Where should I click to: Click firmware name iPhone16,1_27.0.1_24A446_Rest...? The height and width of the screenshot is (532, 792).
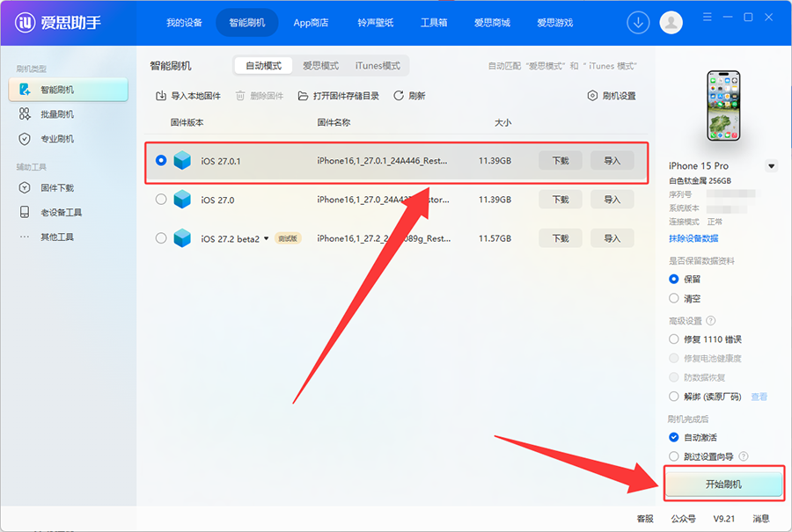point(382,161)
